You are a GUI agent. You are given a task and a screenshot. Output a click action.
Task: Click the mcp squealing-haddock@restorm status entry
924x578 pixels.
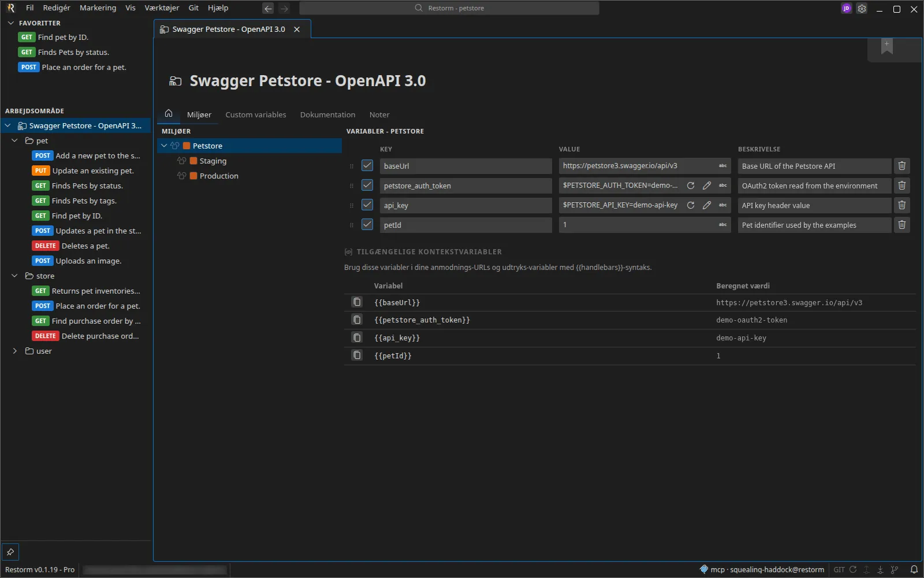point(762,570)
